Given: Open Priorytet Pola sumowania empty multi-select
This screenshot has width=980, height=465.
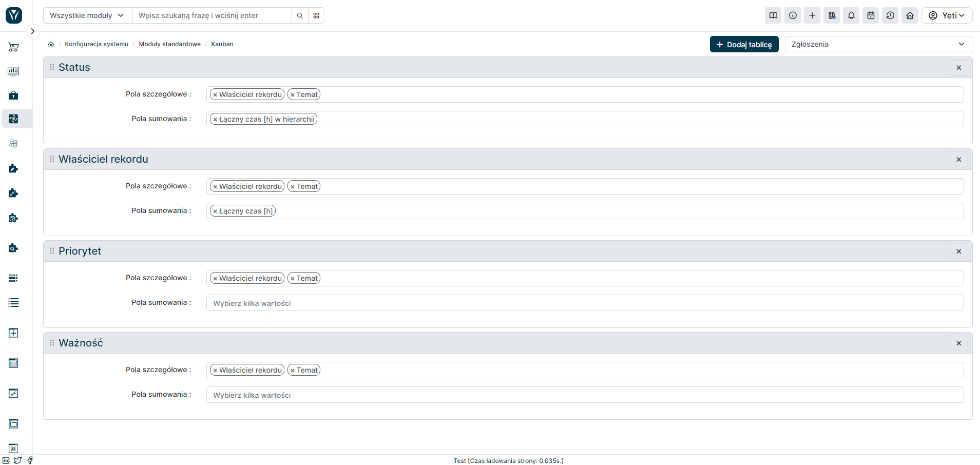Looking at the screenshot, I should point(585,303).
